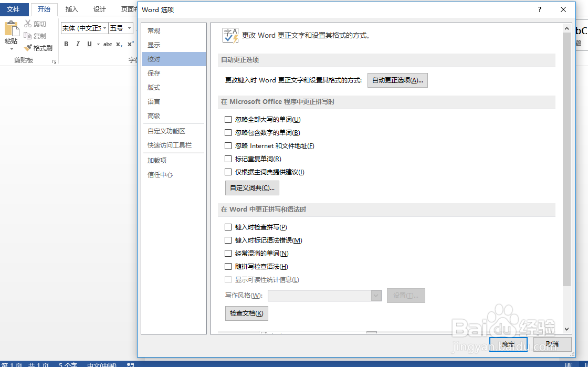Click language indicator 中文(中国) in status bar
This screenshot has width=588, height=367.
[102, 364]
